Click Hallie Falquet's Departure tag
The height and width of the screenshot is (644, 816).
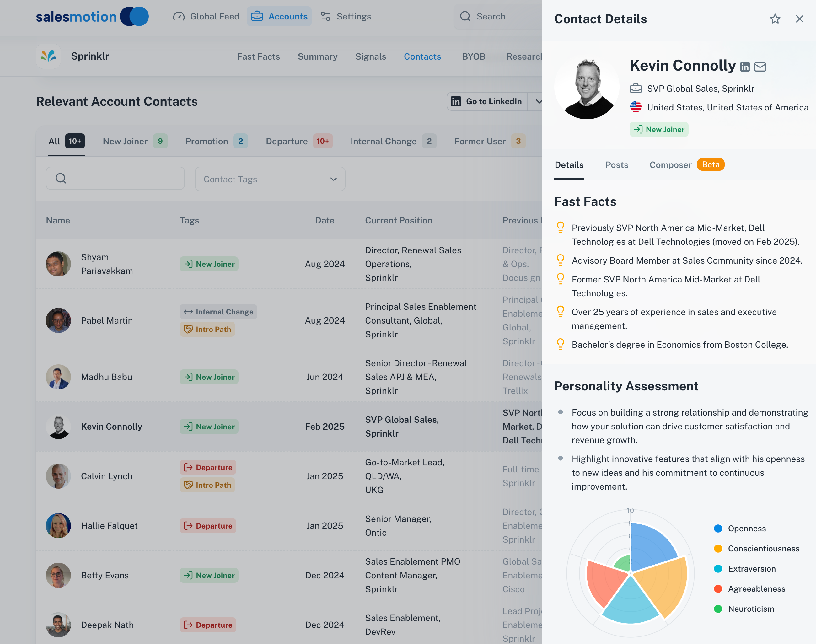(x=208, y=526)
